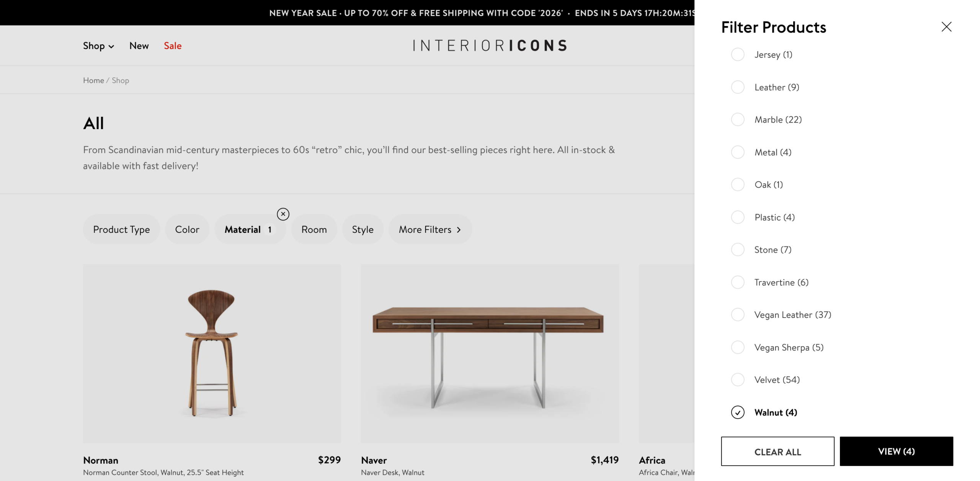
Task: Uncheck the Walnut material filter
Action: (x=738, y=412)
